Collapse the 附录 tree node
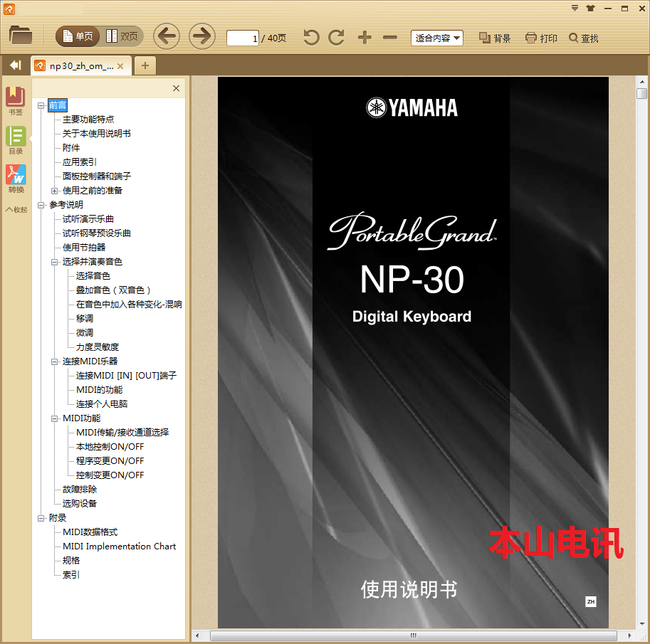650x644 pixels. click(41, 519)
